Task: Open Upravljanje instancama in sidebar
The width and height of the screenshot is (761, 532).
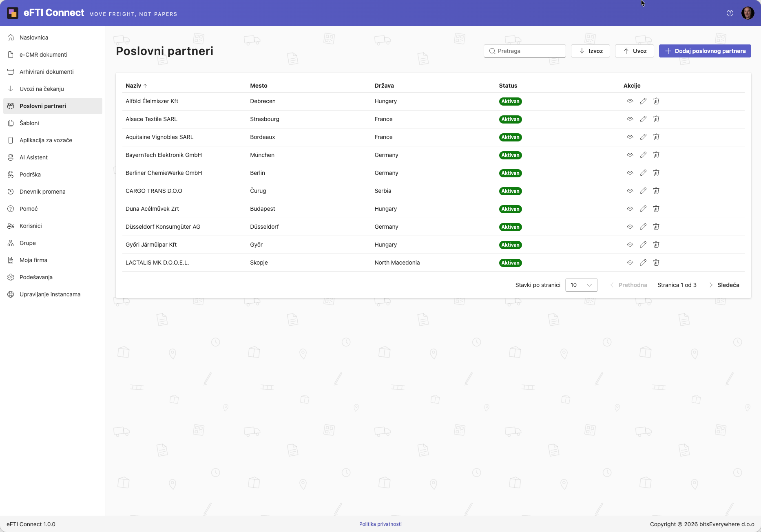Action: pyautogui.click(x=53, y=294)
